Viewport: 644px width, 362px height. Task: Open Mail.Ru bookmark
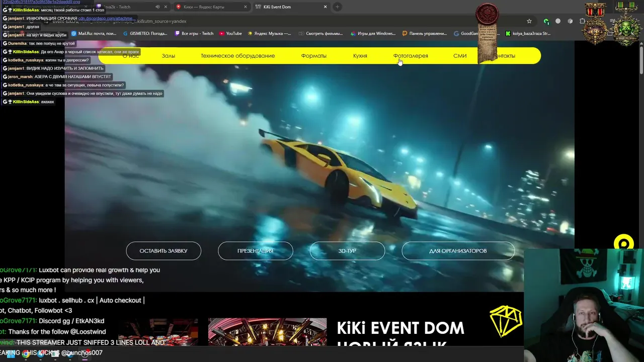click(94, 34)
